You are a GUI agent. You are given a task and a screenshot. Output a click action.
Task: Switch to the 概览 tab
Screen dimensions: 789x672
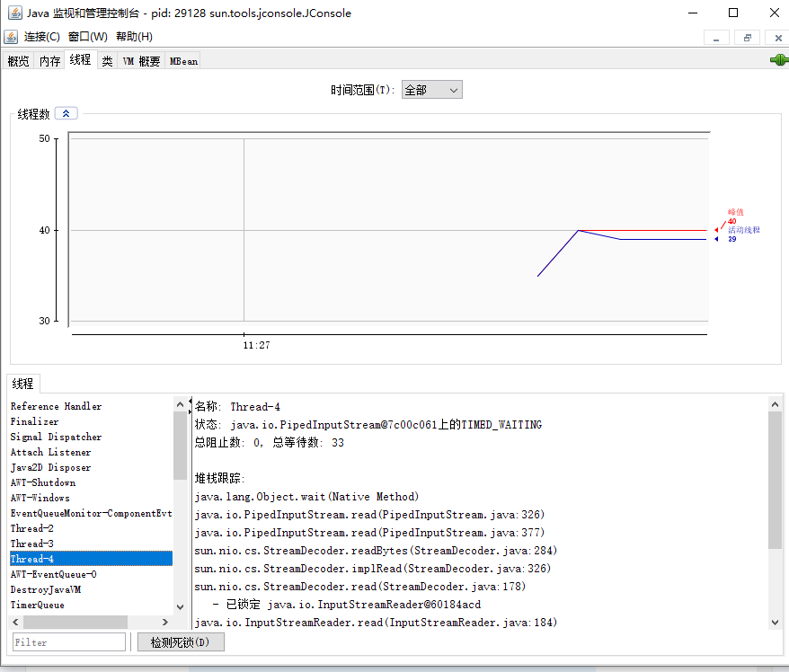[x=19, y=61]
